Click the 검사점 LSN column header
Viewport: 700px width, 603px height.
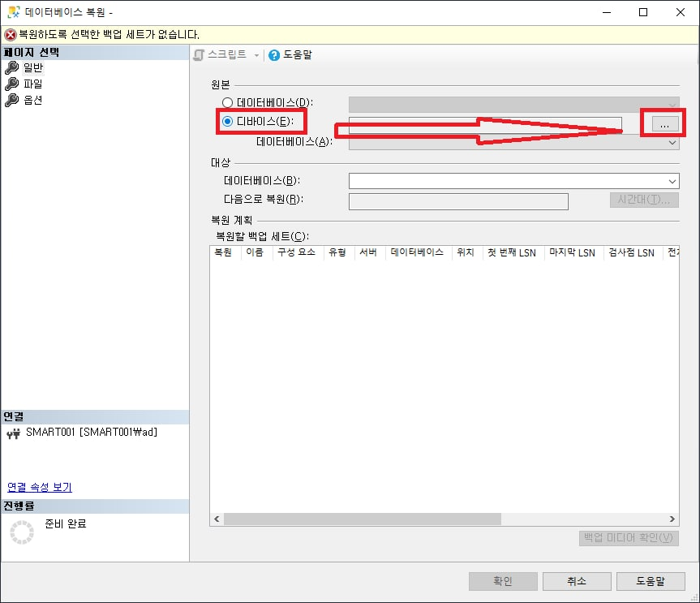(633, 252)
